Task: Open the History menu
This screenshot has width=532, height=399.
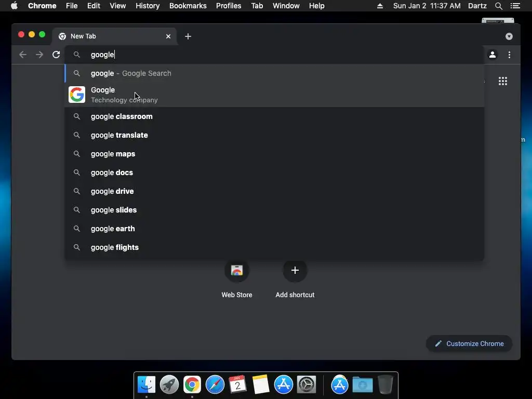Action: click(x=148, y=6)
